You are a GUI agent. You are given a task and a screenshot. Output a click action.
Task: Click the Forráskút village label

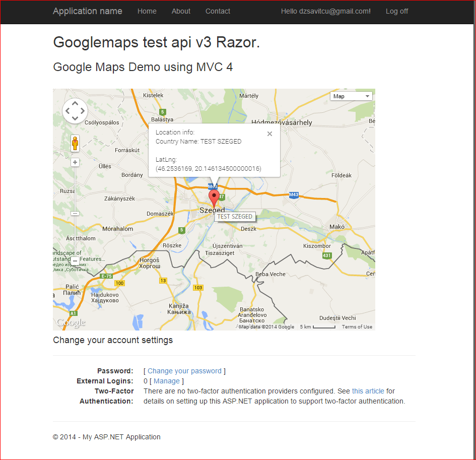[x=127, y=150]
